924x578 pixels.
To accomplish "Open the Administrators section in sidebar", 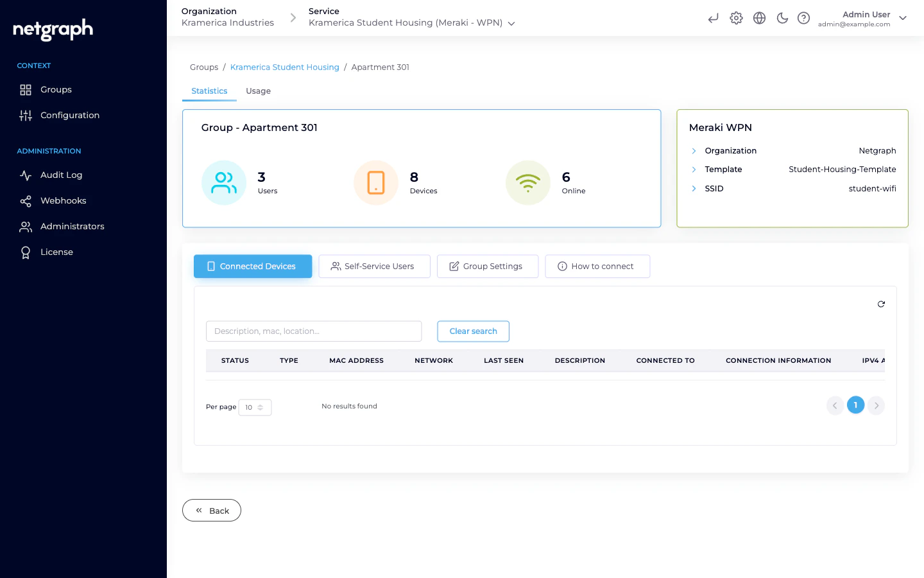I will (x=72, y=226).
